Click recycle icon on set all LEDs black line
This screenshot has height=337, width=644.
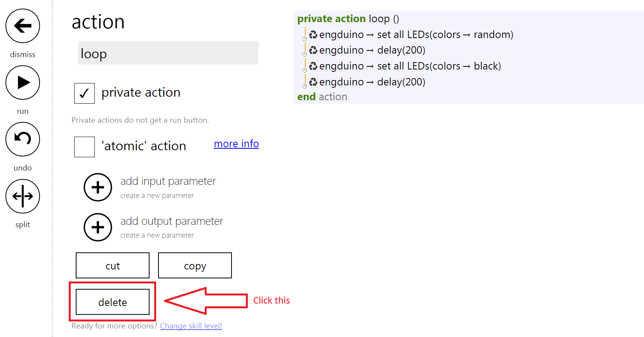313,66
